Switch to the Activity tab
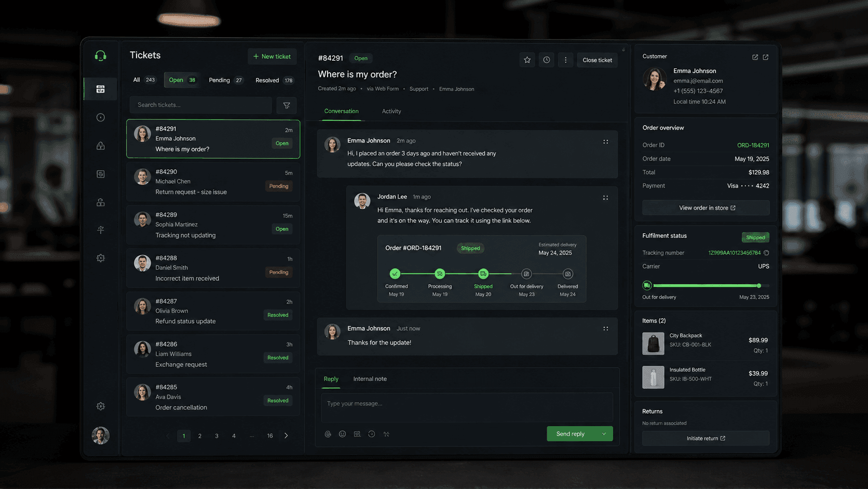The image size is (868, 489). click(391, 111)
